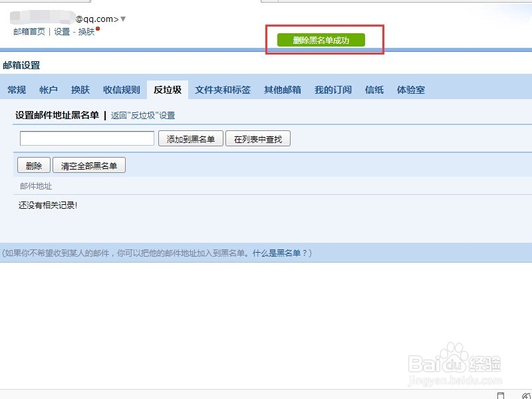Open the 我的订阅 tab
The image size is (532, 399).
[332, 89]
